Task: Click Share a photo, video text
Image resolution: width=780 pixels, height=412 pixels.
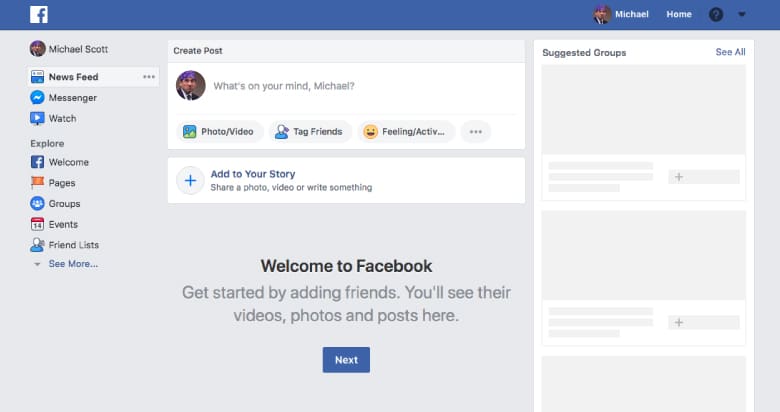Action: (x=291, y=187)
